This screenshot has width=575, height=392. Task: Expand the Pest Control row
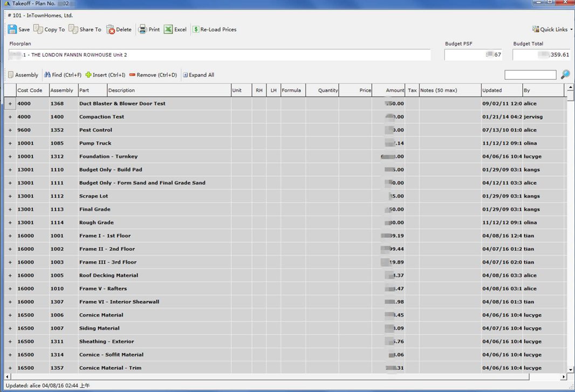coord(10,130)
